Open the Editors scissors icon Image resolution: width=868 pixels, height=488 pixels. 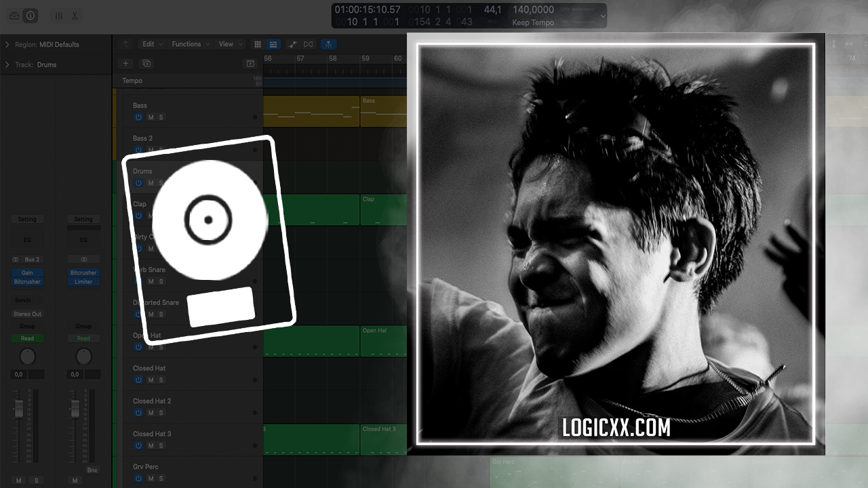coord(75,16)
